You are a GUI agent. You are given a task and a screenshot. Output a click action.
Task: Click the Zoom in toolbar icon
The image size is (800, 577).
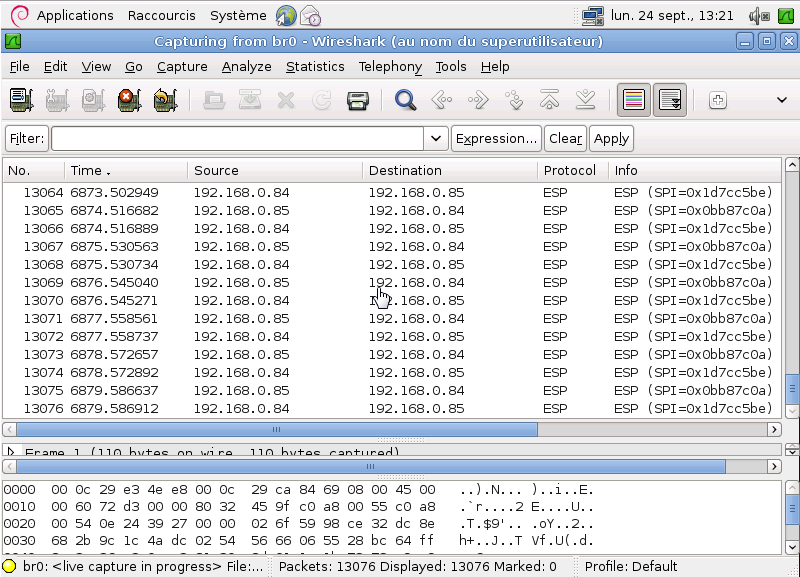717,100
